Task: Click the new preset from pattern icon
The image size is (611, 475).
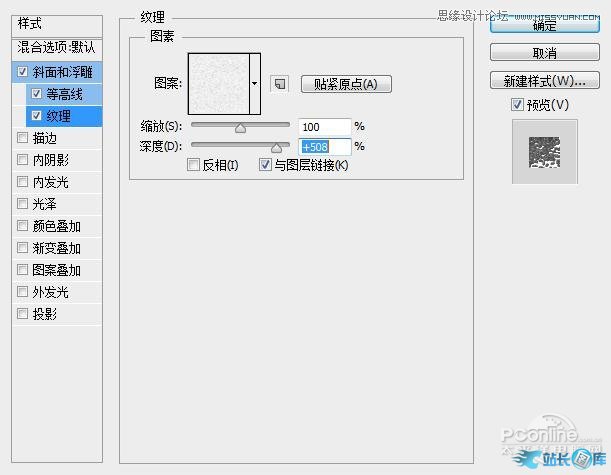Action: pyautogui.click(x=280, y=84)
